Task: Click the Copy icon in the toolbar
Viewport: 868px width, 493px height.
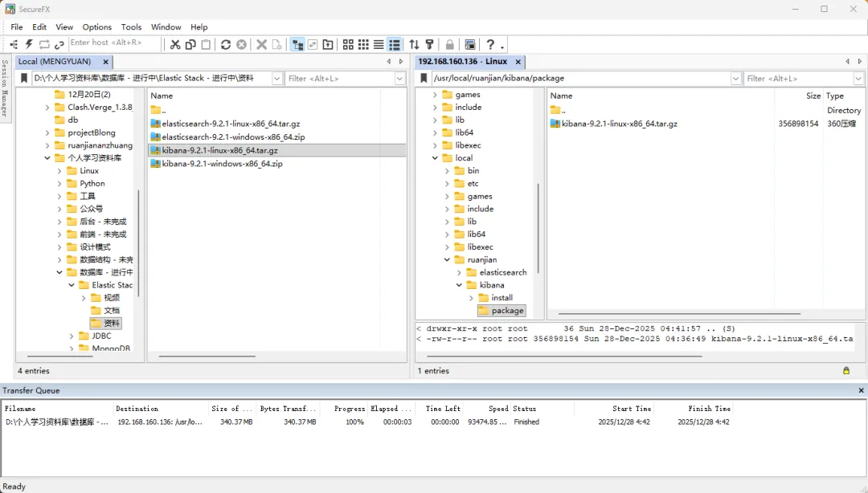Action: coord(190,44)
